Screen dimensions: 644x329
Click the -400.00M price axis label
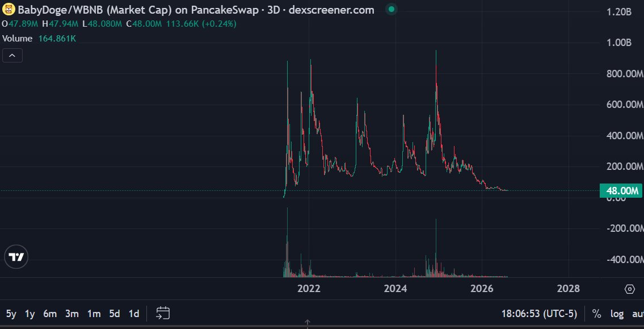624,260
